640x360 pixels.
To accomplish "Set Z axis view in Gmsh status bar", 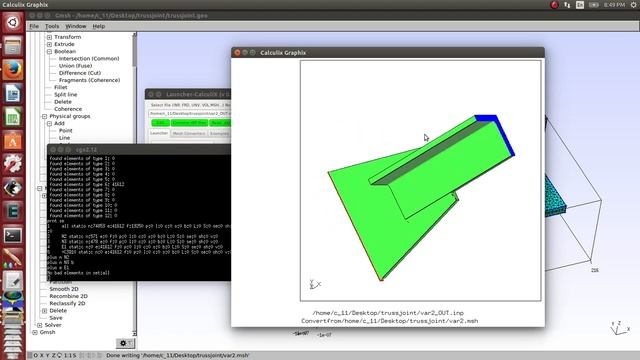I will pos(53,356).
